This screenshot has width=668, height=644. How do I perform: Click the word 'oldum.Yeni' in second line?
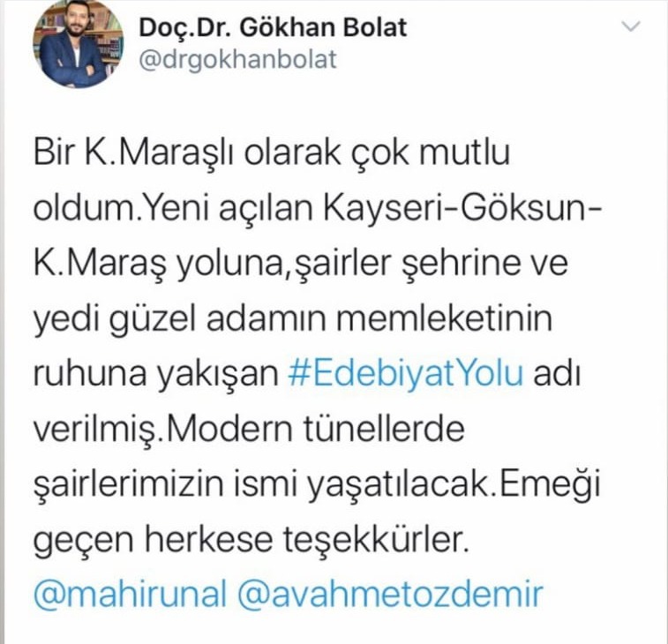coord(122,209)
